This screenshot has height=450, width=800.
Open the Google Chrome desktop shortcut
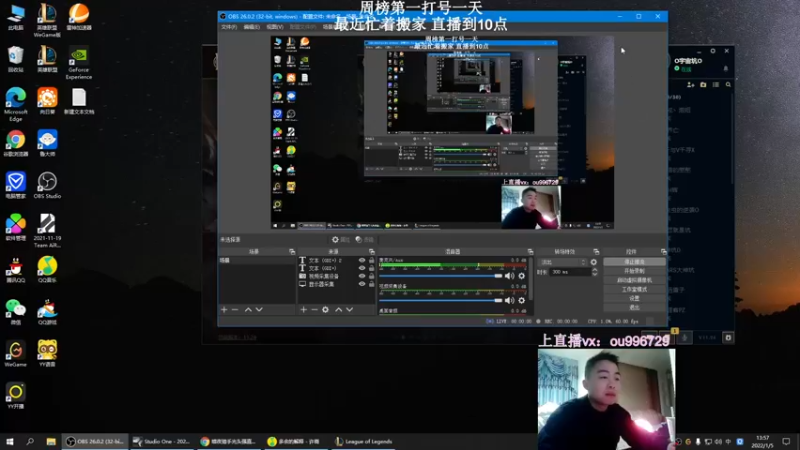tap(15, 143)
